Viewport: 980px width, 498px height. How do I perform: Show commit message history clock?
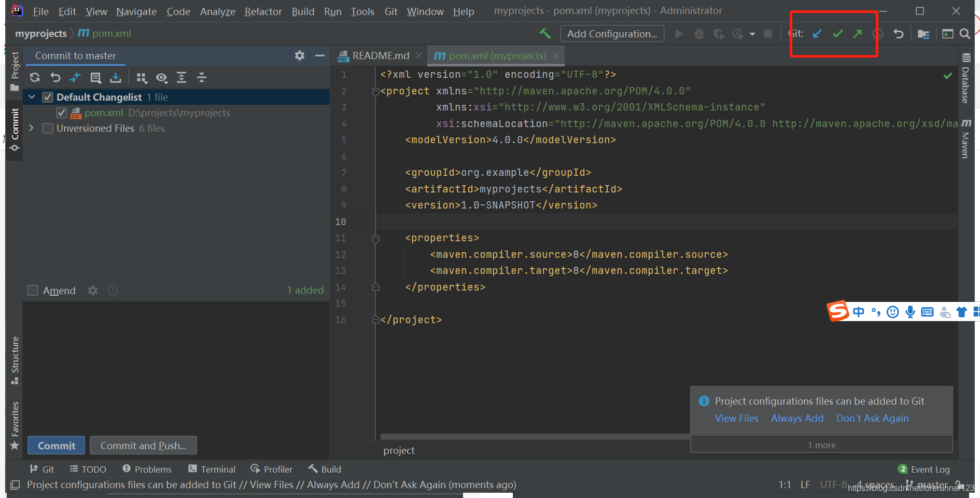[x=113, y=290]
